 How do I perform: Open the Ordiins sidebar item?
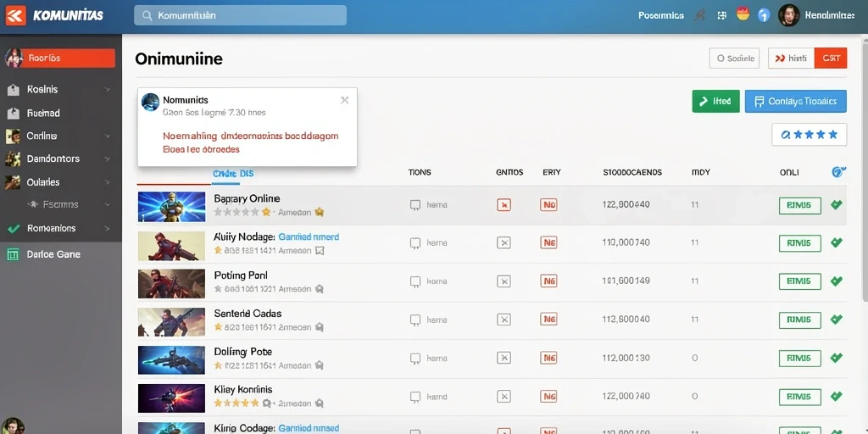pos(42,136)
